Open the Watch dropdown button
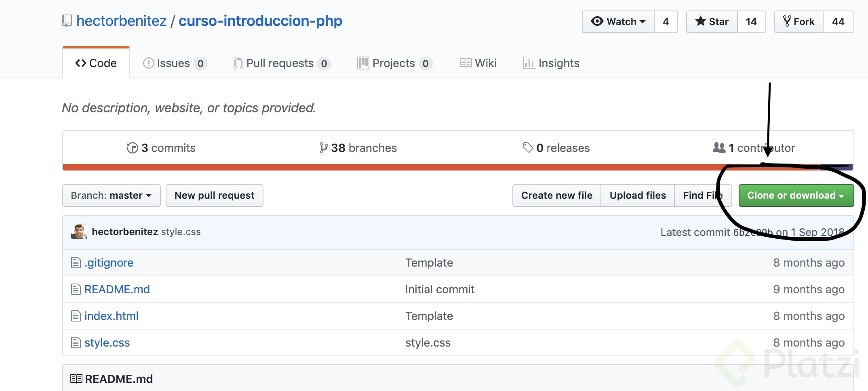868x391 pixels. click(x=618, y=22)
